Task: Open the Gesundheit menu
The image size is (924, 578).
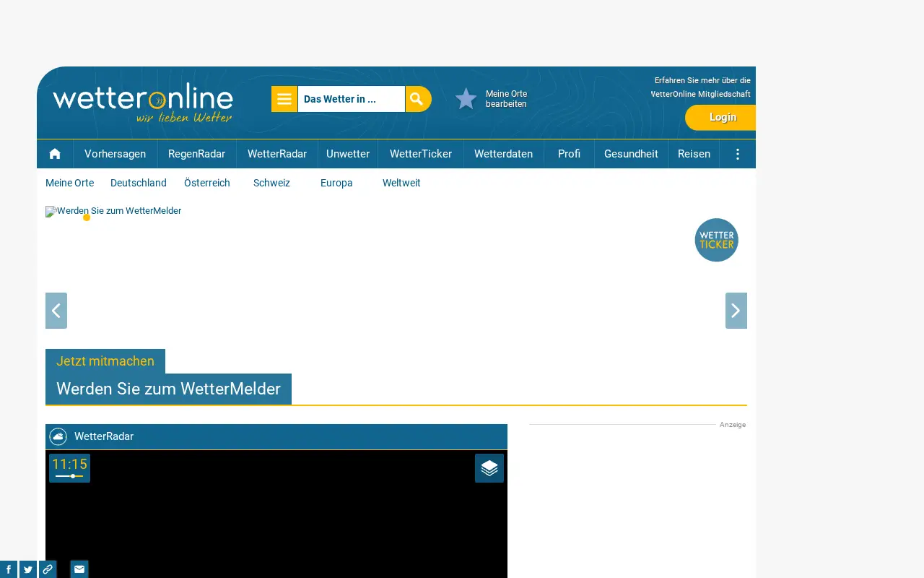Action: click(x=631, y=154)
